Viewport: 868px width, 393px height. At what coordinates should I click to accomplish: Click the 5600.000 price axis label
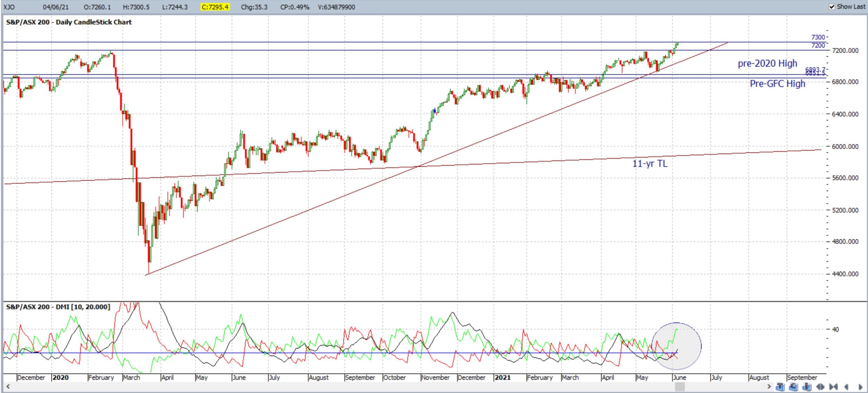point(845,178)
